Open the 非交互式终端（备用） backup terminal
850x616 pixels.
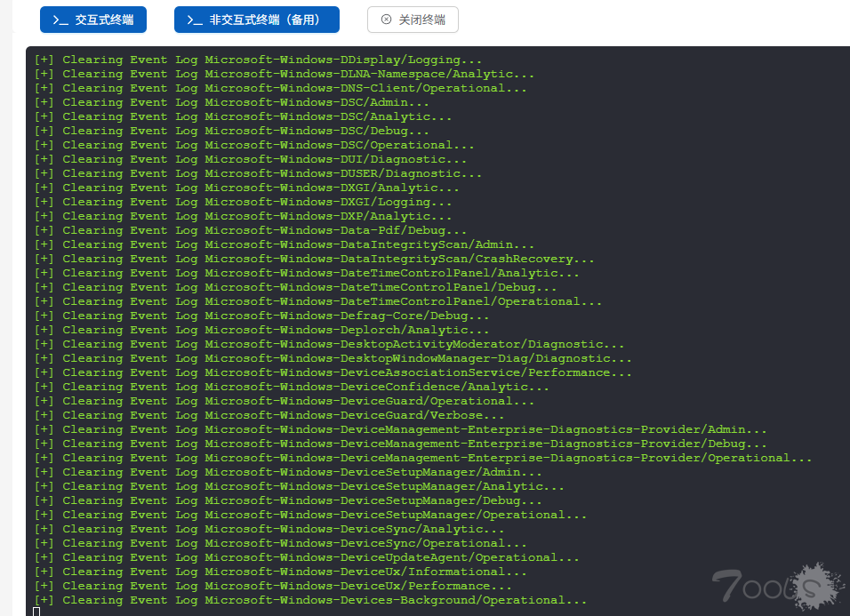point(256,20)
